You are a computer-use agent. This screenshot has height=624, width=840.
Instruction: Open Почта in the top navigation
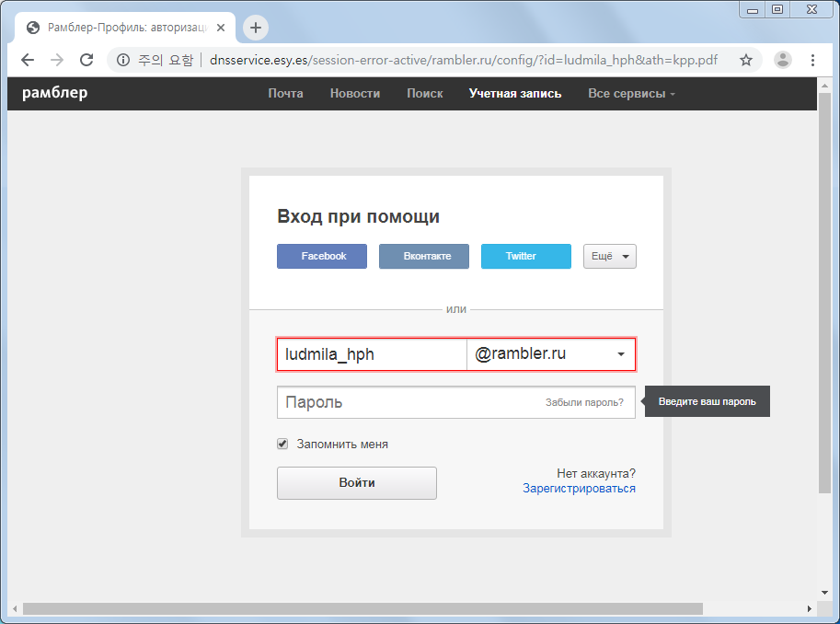coord(285,93)
